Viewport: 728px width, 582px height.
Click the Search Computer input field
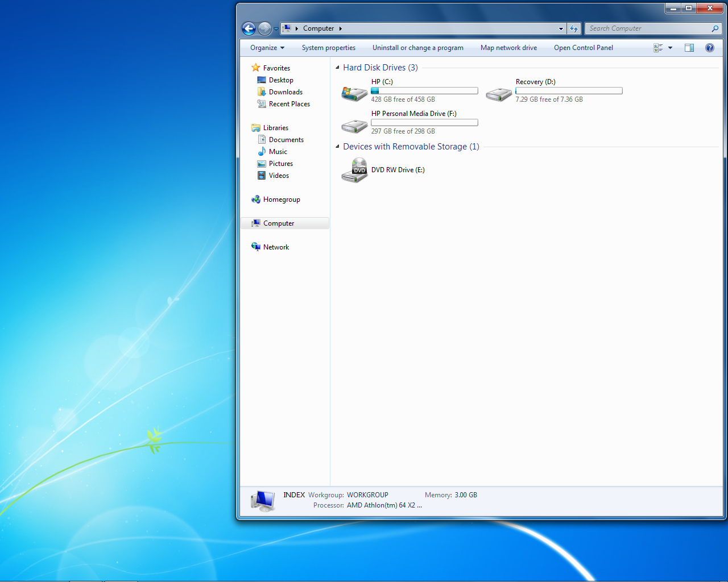pos(648,28)
